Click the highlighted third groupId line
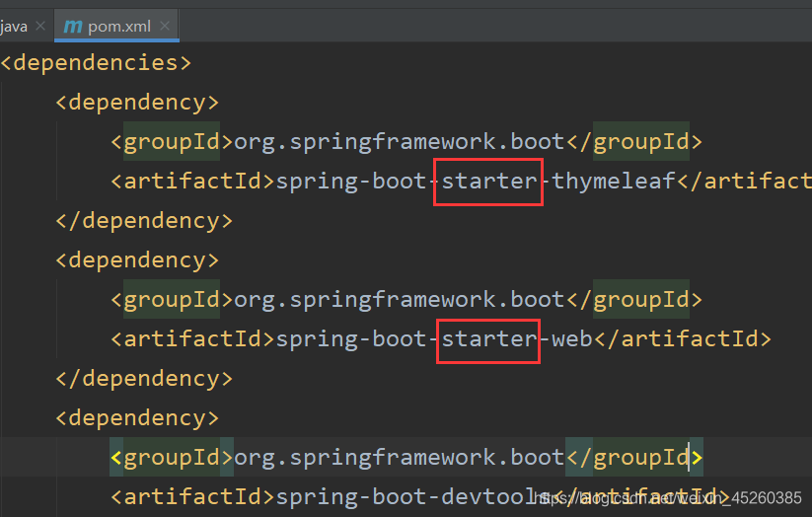Image resolution: width=812 pixels, height=517 pixels. point(406,457)
